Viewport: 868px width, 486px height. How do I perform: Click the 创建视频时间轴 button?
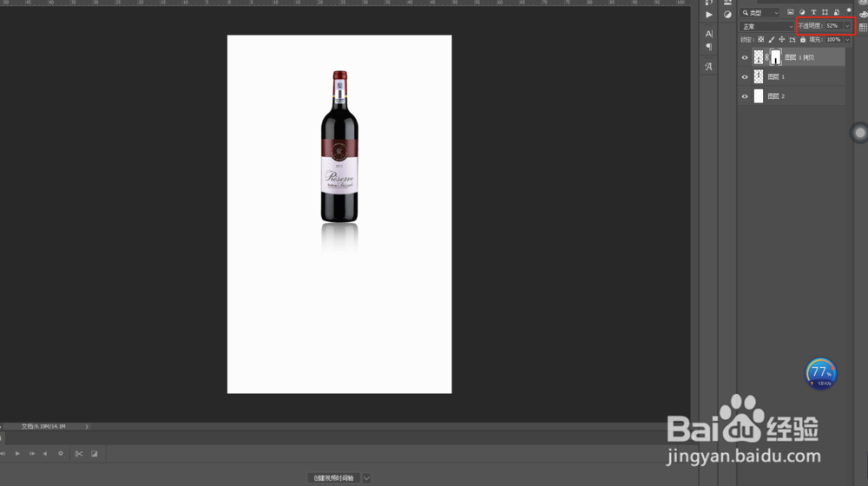click(x=334, y=477)
